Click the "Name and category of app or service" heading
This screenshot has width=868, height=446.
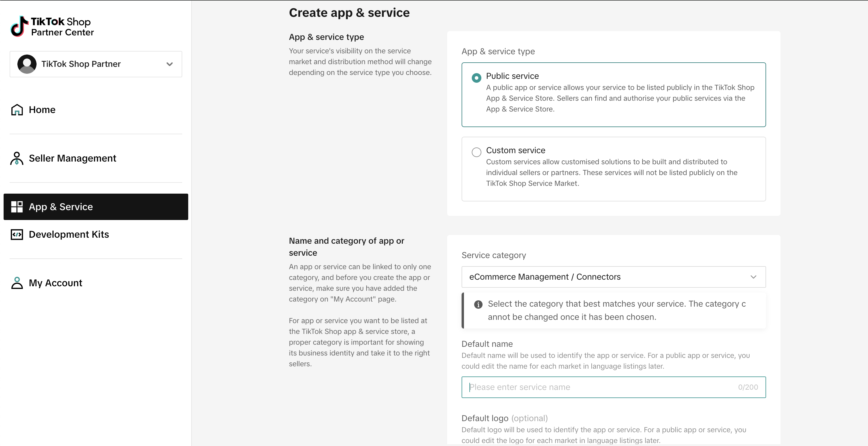pyautogui.click(x=346, y=247)
